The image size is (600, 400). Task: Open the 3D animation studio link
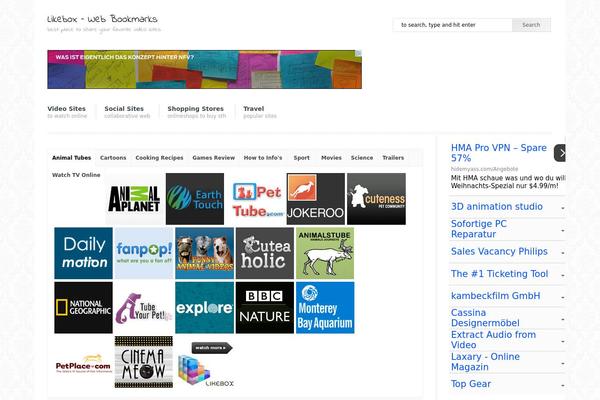point(497,207)
